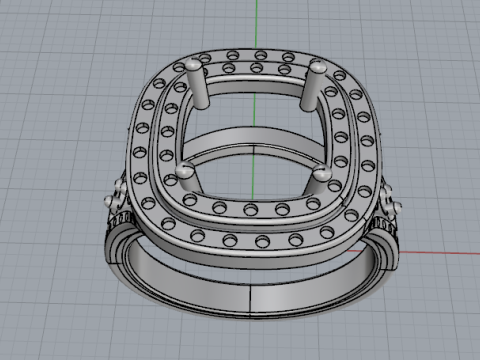Click the green Y-axis line above the ring
The width and height of the screenshot is (480, 360).
pos(256,23)
